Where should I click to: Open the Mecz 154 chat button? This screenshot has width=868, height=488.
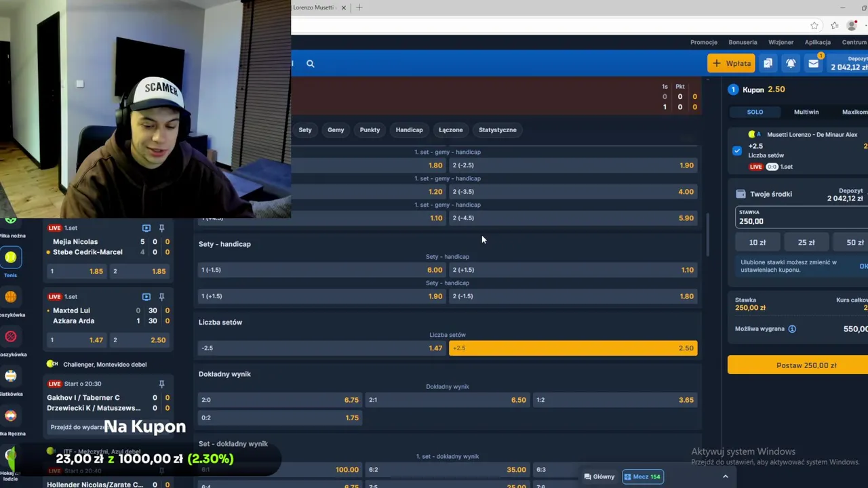tap(642, 476)
